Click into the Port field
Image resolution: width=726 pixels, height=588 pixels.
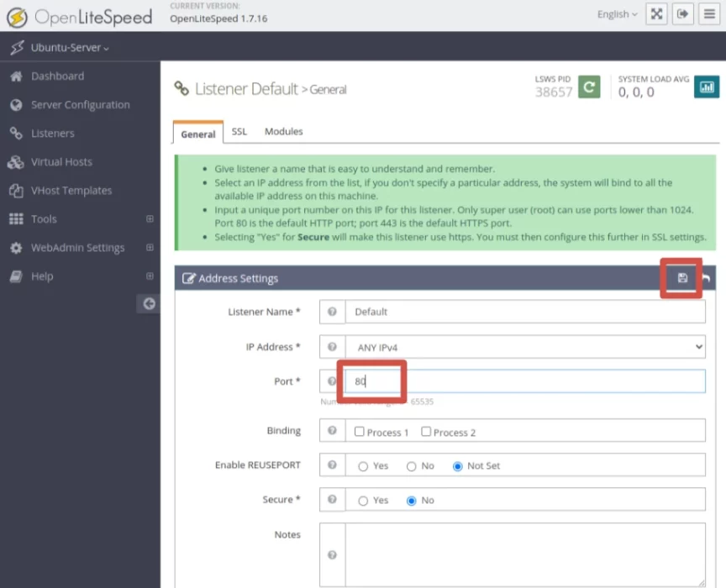(x=525, y=381)
